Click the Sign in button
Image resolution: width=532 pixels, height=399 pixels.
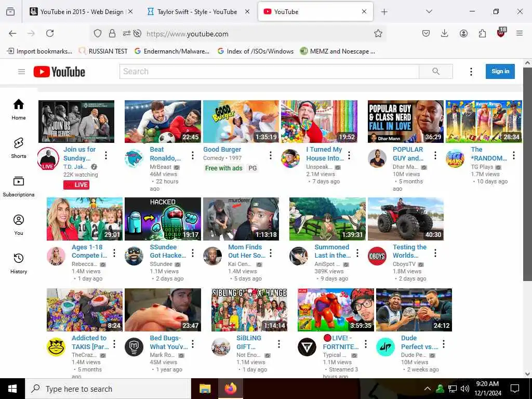pyautogui.click(x=500, y=71)
